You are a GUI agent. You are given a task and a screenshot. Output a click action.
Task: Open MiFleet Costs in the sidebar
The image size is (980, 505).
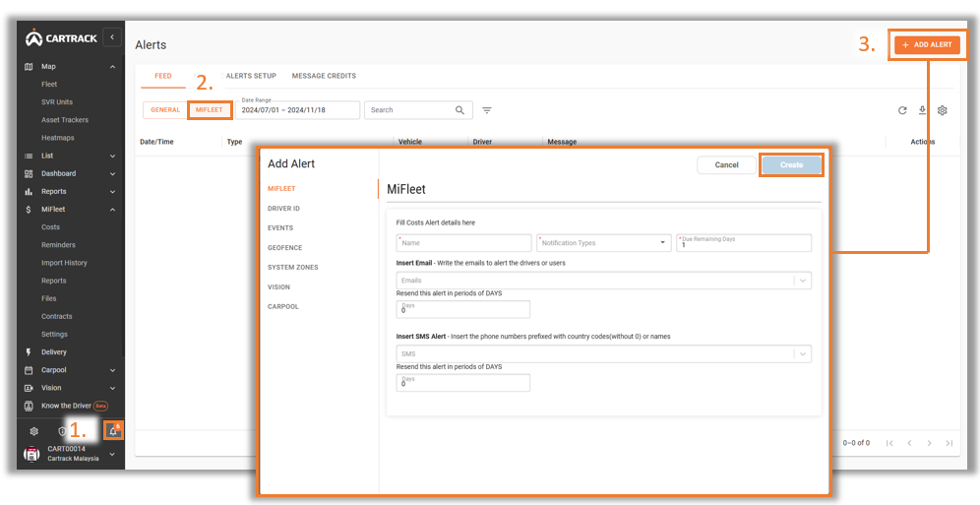50,226
